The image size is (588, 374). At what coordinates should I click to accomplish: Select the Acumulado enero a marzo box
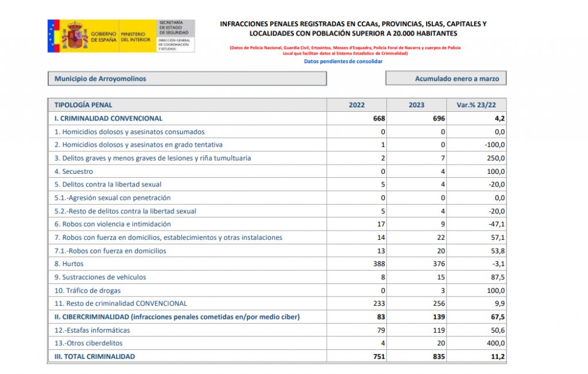point(446,79)
